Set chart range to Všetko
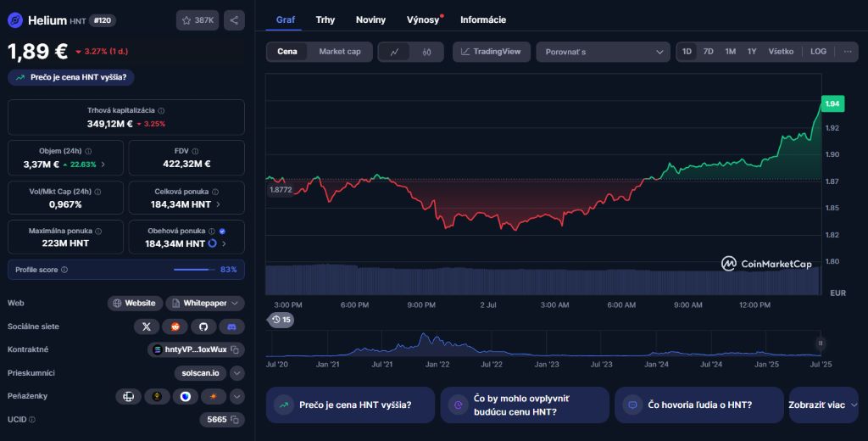The image size is (868, 441). 781,52
